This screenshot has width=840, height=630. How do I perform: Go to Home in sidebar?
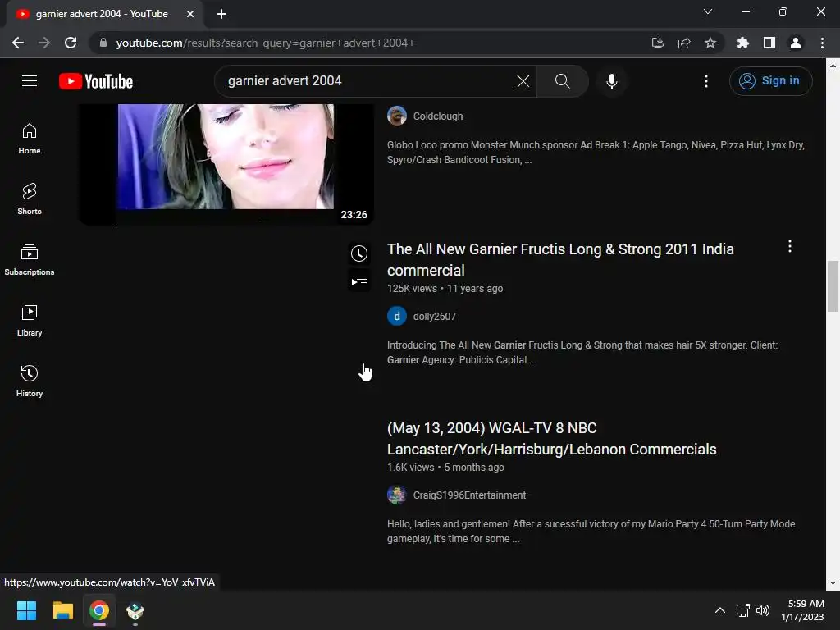coord(30,139)
